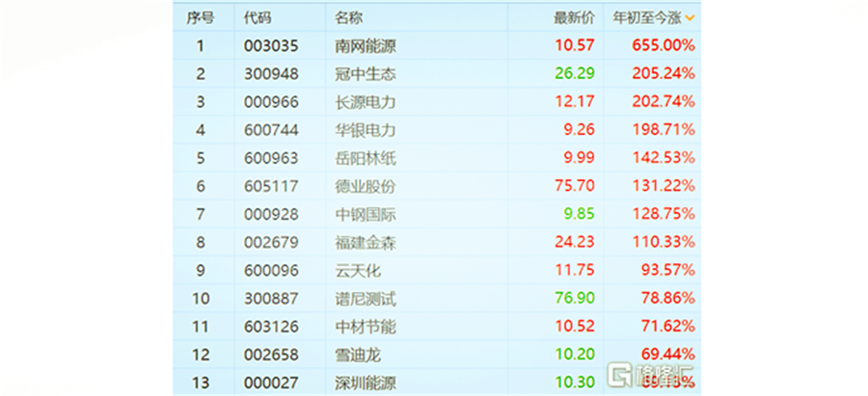Click latest price 9.26
Viewport: 868px width, 396px height.
click(581, 130)
